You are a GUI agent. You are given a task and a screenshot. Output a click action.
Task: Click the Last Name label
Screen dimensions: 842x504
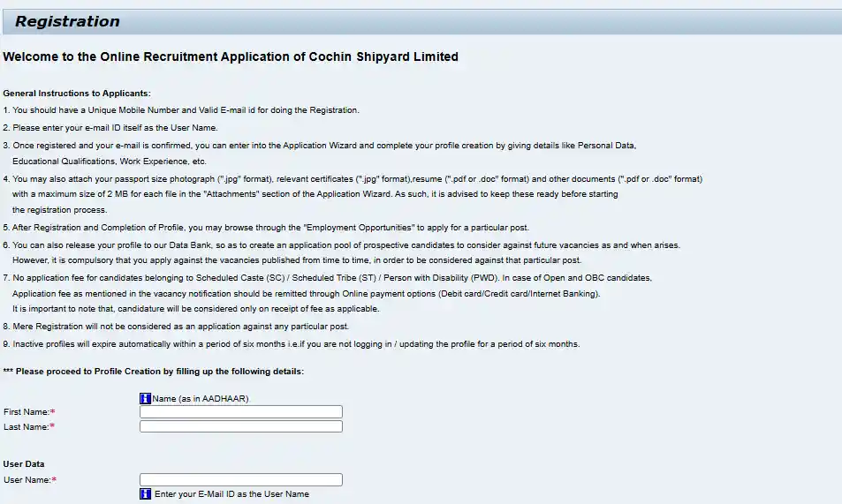pos(26,427)
